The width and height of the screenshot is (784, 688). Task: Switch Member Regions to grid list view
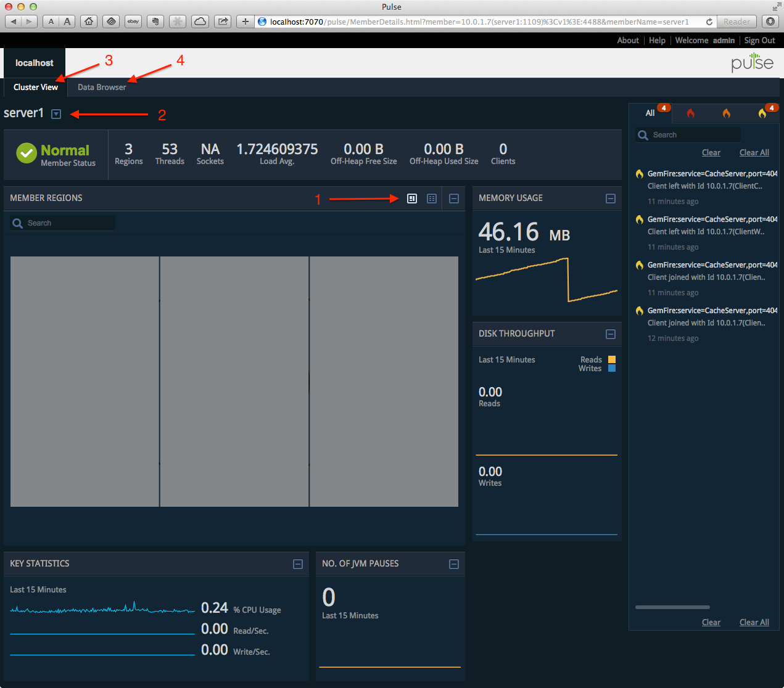[432, 199]
